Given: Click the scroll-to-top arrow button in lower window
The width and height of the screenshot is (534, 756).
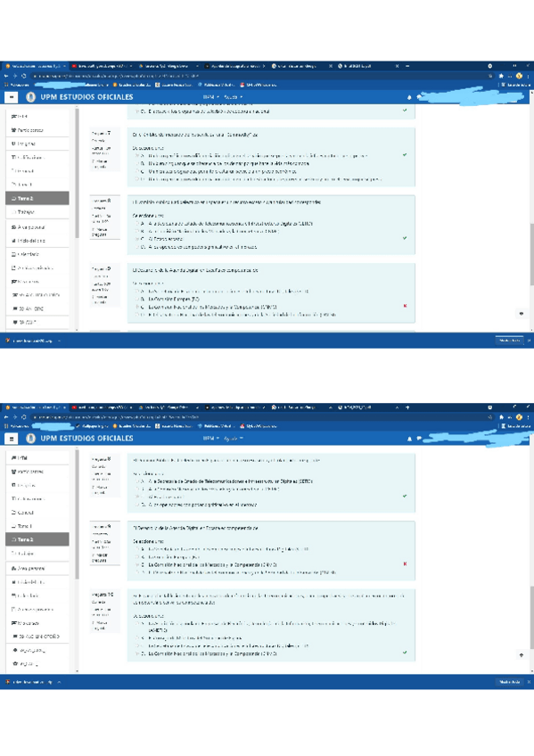Looking at the screenshot, I should tap(521, 654).
